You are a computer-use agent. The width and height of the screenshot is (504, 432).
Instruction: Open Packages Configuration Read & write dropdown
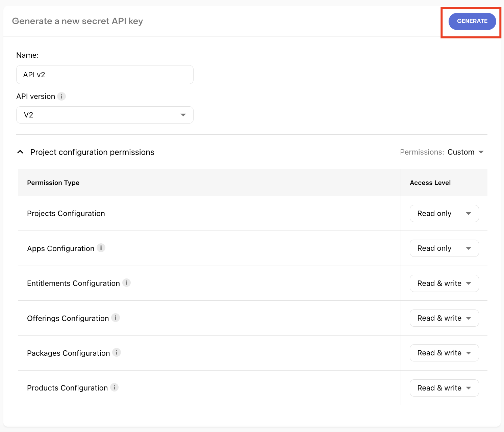point(444,353)
